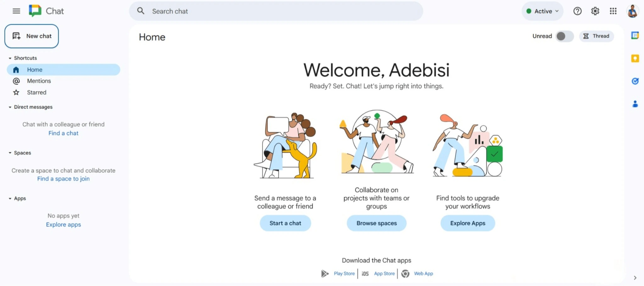Open Contacts from the side panel
Screen dimensions: 644x286
636,104
